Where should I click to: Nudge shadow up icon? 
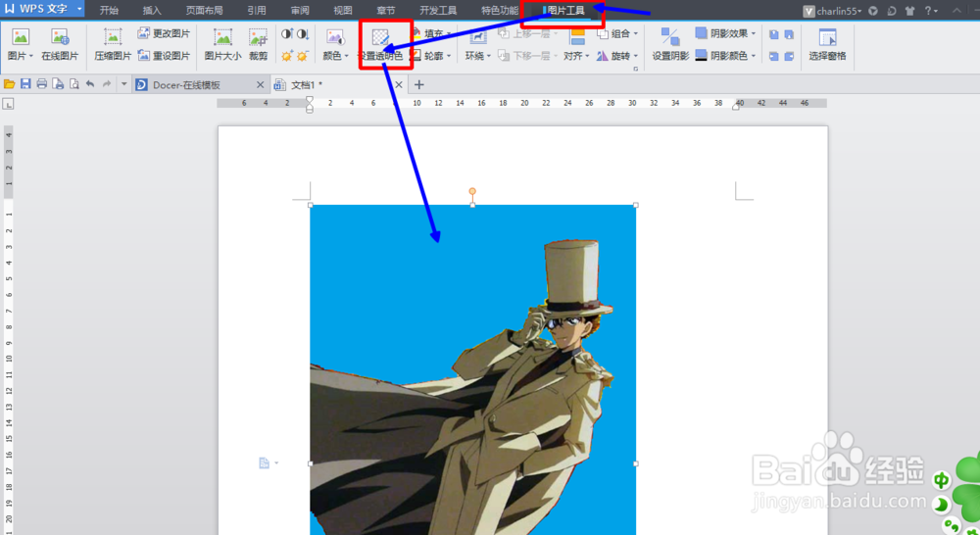point(774,35)
